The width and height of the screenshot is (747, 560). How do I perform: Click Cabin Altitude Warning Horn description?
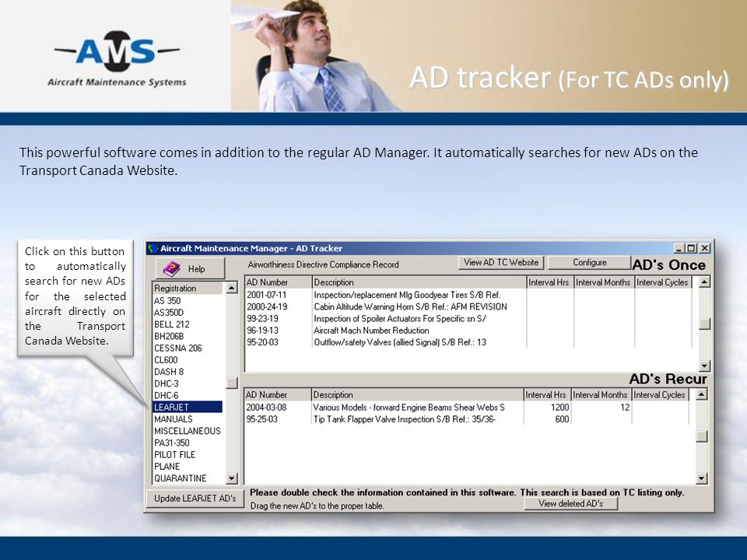point(410,306)
